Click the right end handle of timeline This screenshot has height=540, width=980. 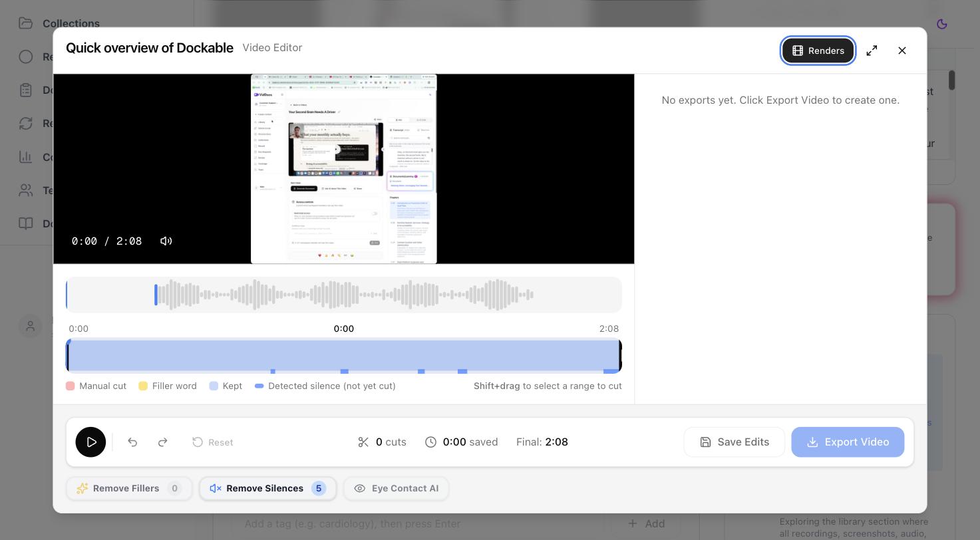(x=620, y=356)
